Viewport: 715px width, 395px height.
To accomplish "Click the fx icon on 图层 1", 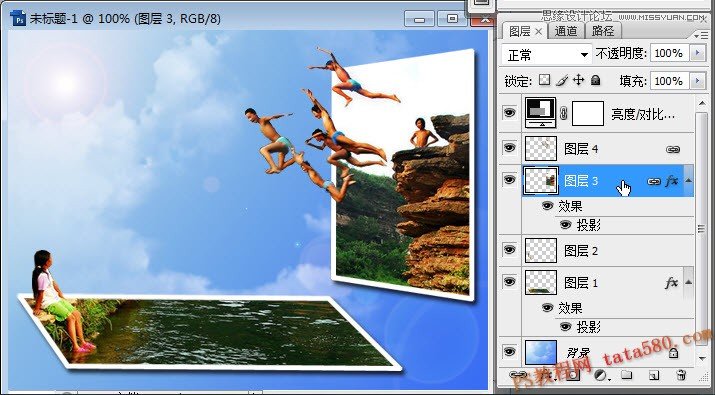I will coord(672,283).
